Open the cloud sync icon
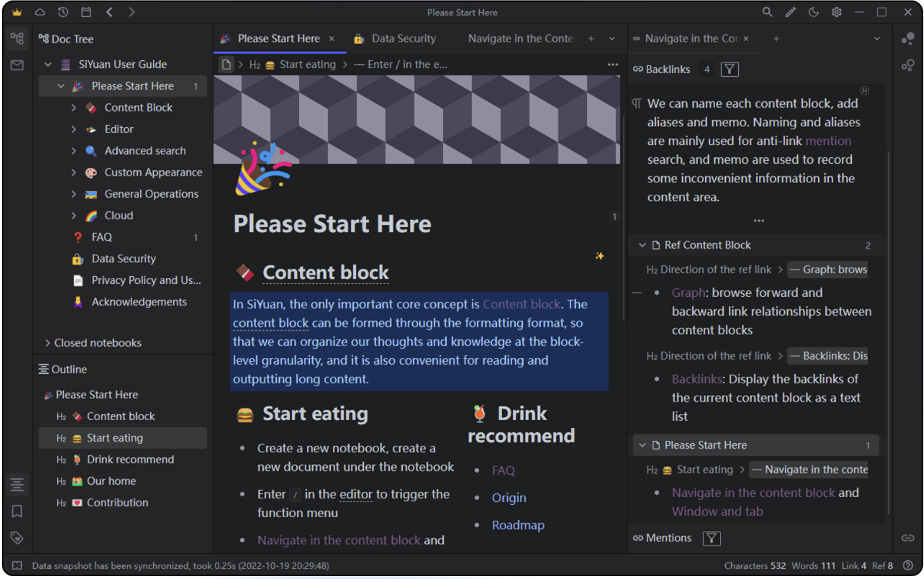Image resolution: width=924 pixels, height=579 pixels. (x=40, y=12)
